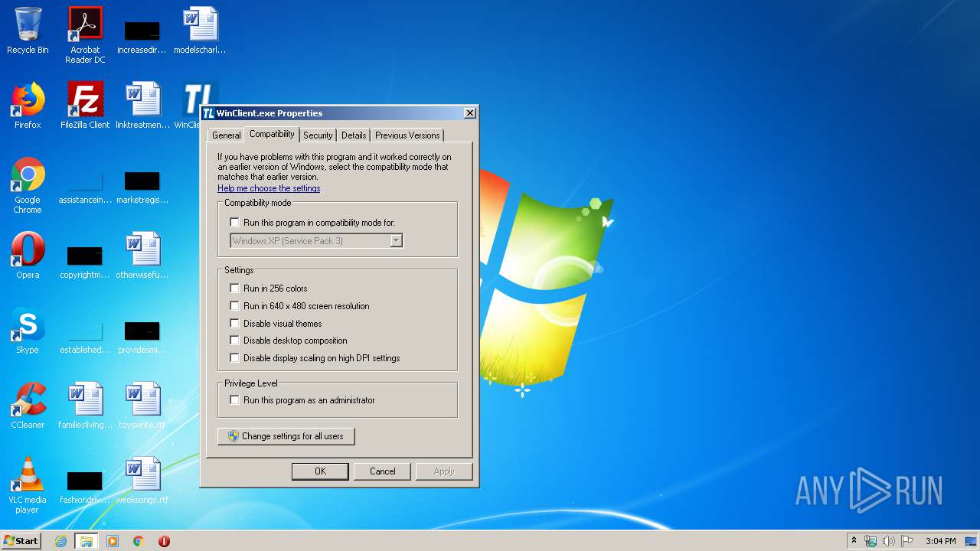Click the Show desktop button
Viewport: 980px width, 551px height.
[x=971, y=541]
